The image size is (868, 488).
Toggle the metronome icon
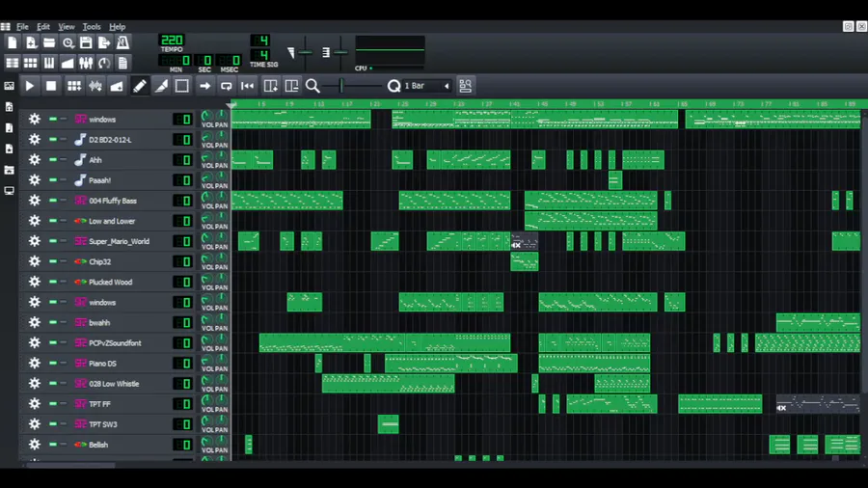point(122,42)
